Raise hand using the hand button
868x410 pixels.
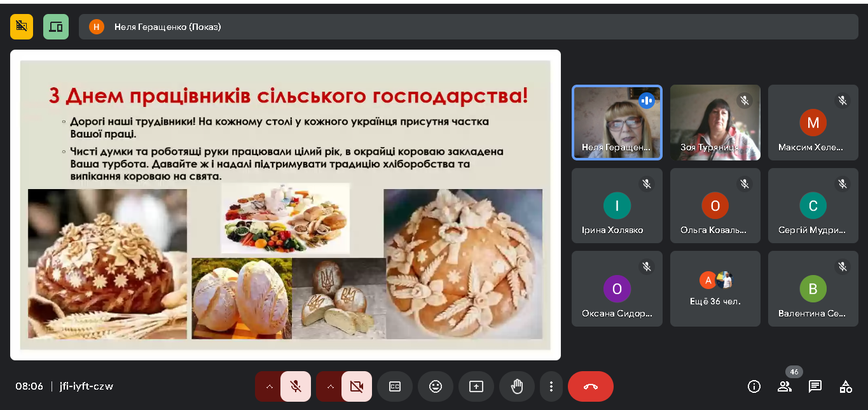[517, 386]
